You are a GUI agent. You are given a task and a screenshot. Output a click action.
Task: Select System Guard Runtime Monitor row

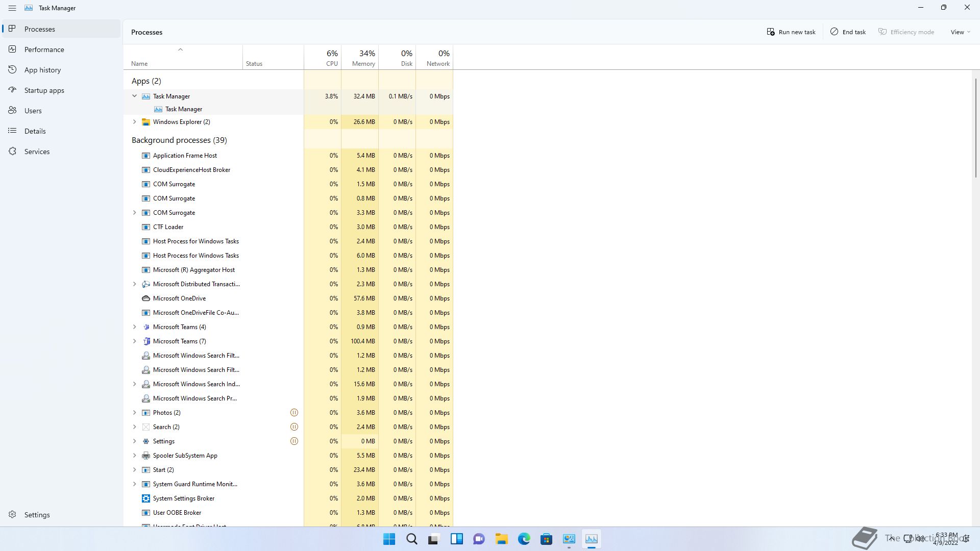coord(288,484)
